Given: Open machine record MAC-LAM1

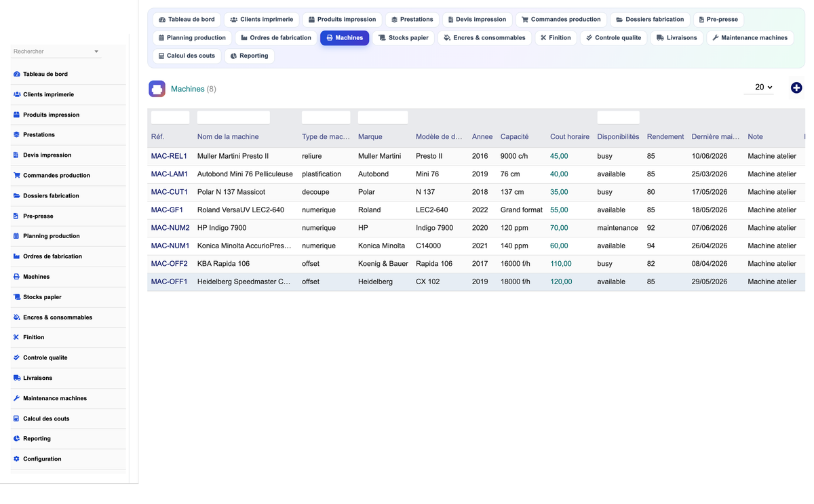Looking at the screenshot, I should point(170,174).
